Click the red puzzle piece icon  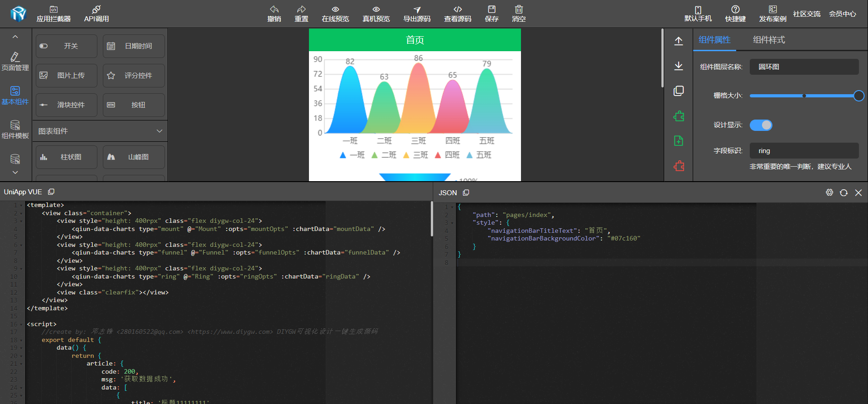(x=679, y=166)
